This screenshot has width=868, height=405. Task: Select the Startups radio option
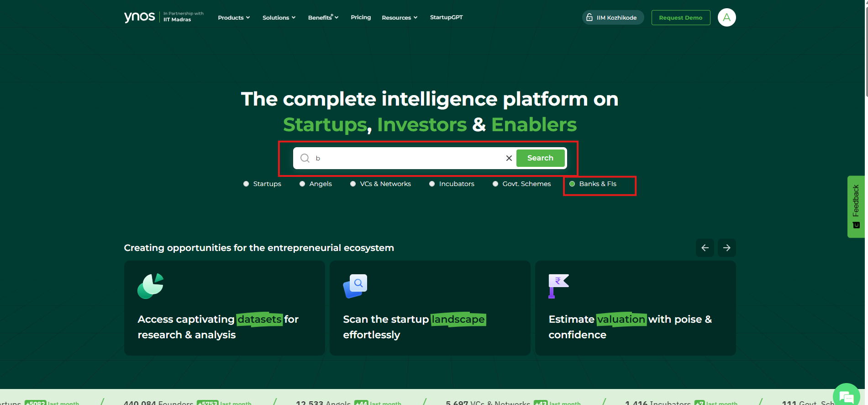[x=247, y=184]
